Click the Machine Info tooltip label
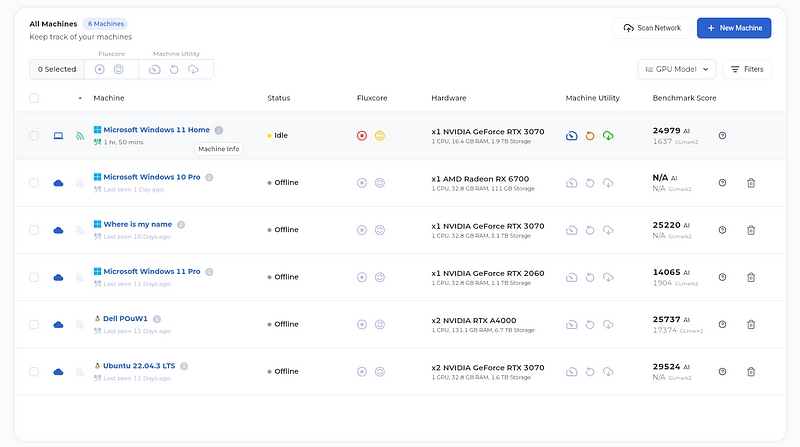Screen dimensions: 800x447 coord(218,149)
